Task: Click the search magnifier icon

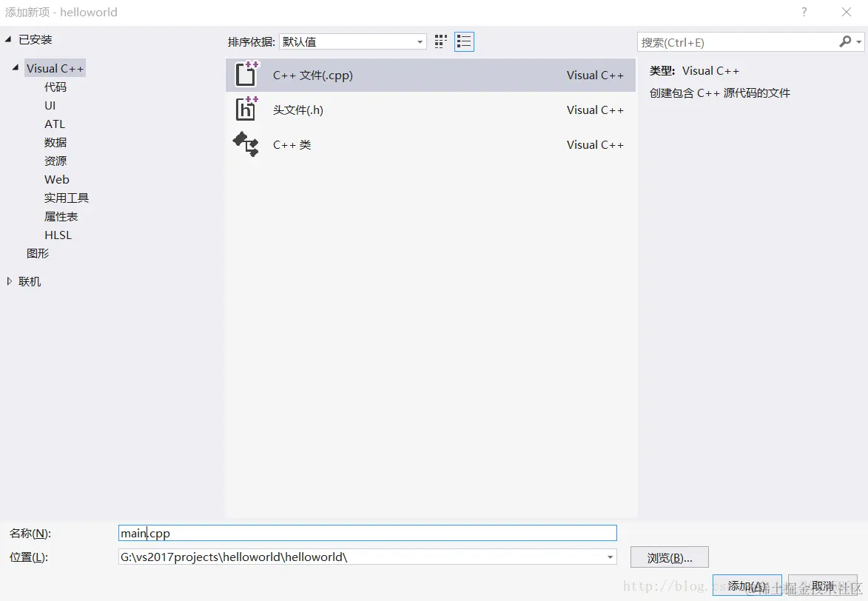Action: tap(846, 41)
